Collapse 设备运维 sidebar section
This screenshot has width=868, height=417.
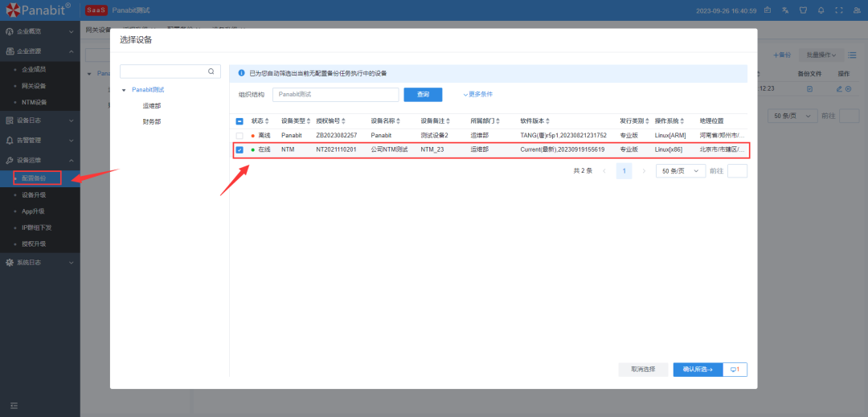[x=40, y=160]
